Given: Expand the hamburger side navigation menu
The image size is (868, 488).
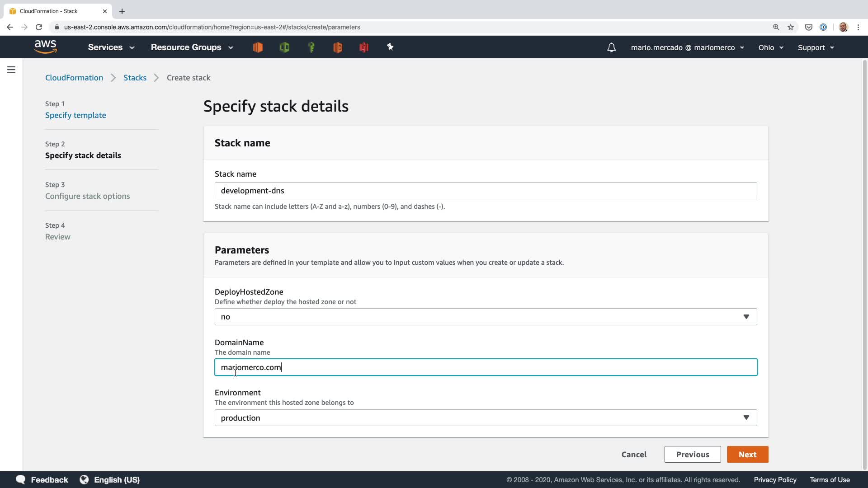Looking at the screenshot, I should (11, 70).
